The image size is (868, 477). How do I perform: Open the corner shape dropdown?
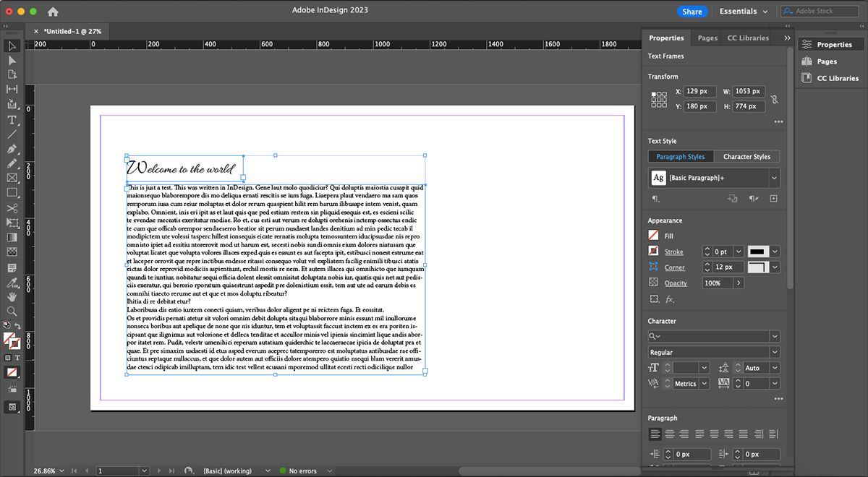pyautogui.click(x=775, y=267)
